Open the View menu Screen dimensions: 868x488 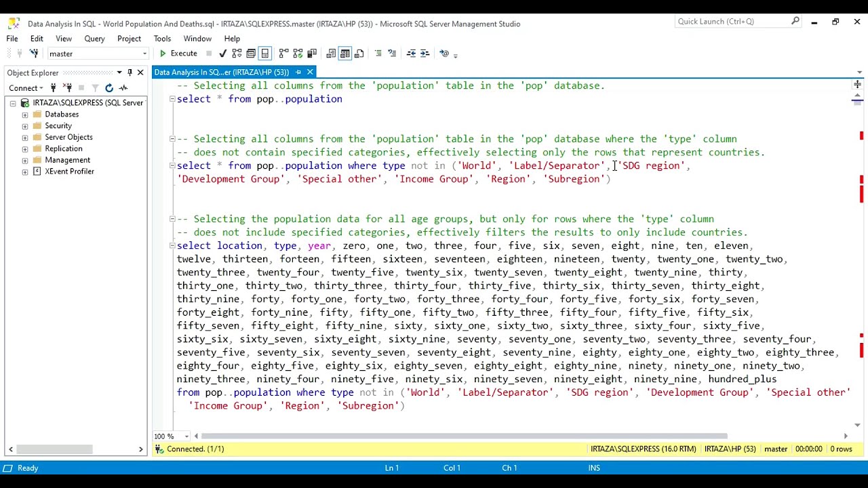click(x=64, y=39)
